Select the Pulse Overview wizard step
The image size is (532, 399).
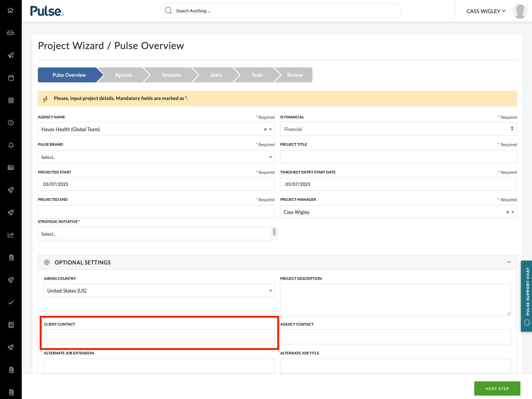[x=69, y=75]
